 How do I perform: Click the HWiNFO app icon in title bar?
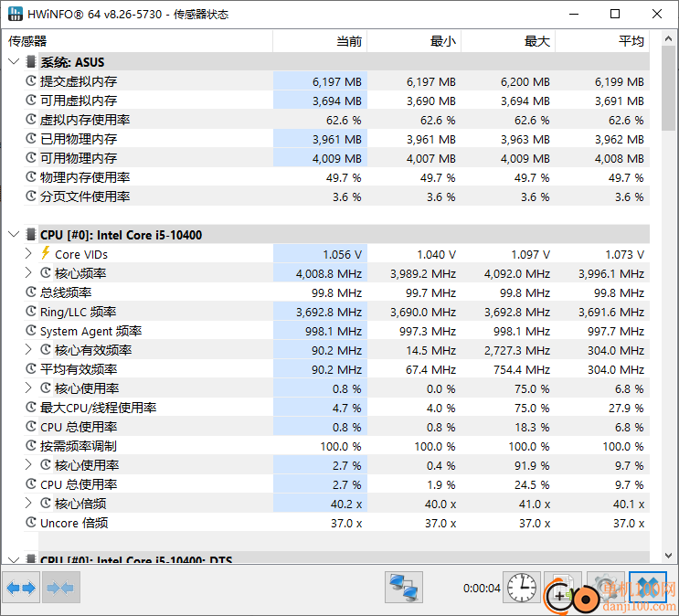15,14
